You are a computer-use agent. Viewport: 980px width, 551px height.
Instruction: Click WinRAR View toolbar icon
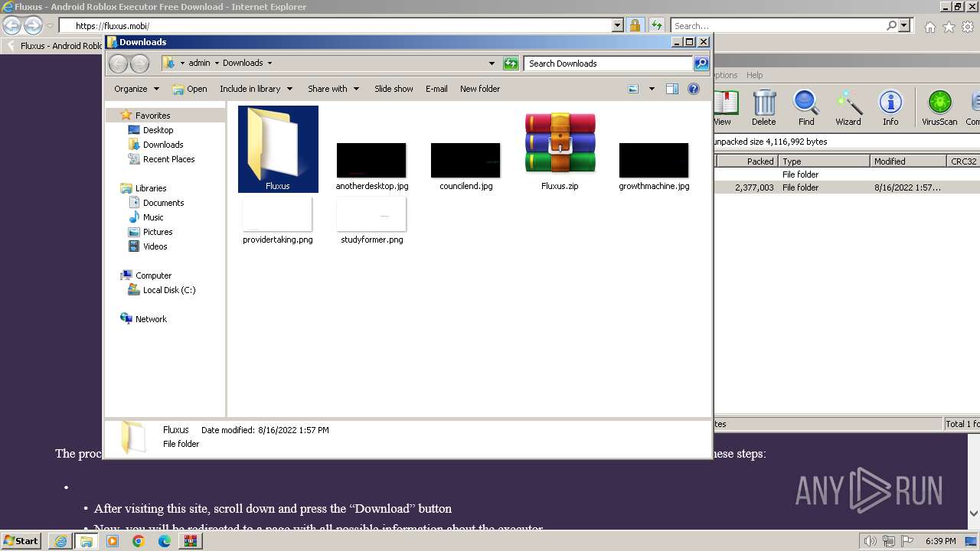[724, 108]
